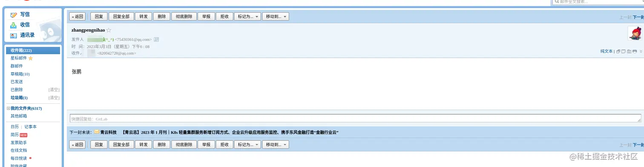
Task: Click the bottom 拒收 button
Action: [224, 145]
